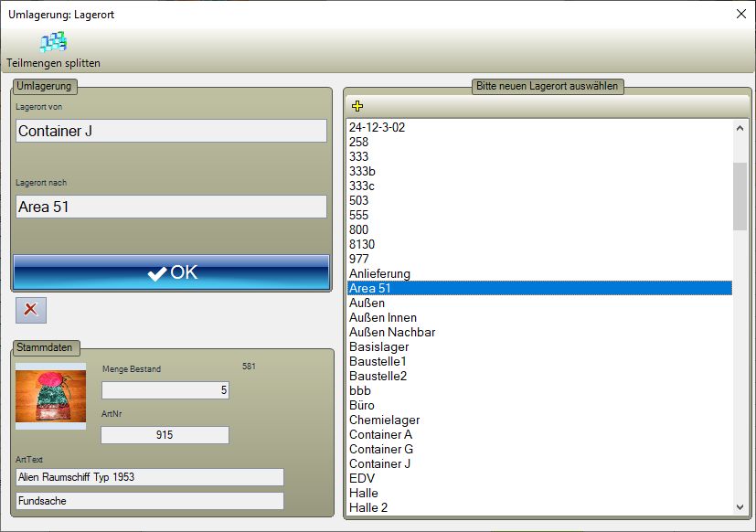
Task: Select bbb location
Action: coord(539,390)
